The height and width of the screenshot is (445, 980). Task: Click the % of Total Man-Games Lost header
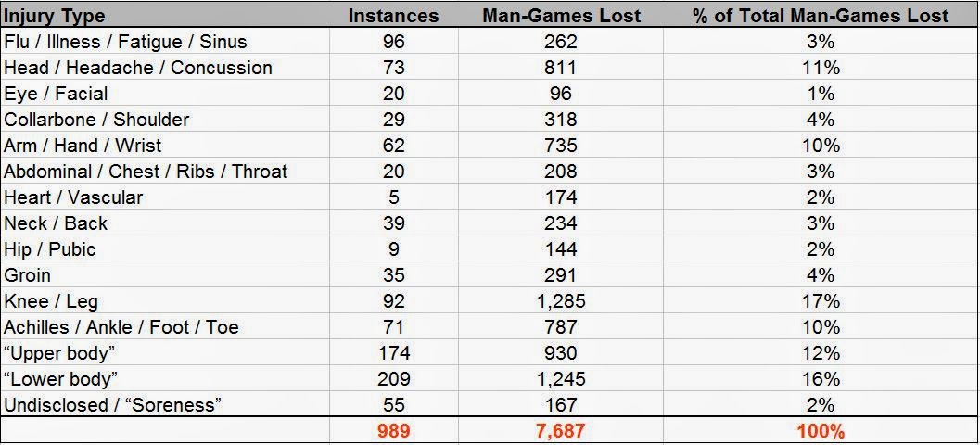pos(821,16)
